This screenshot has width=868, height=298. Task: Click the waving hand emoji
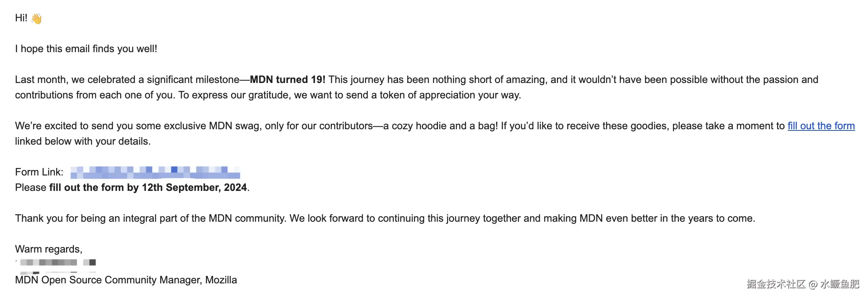pos(36,19)
